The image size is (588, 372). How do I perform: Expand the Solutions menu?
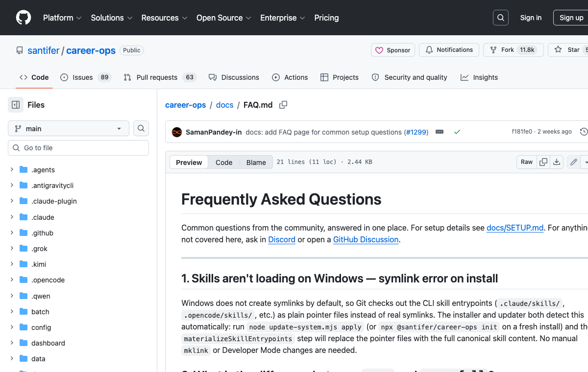click(x=112, y=18)
